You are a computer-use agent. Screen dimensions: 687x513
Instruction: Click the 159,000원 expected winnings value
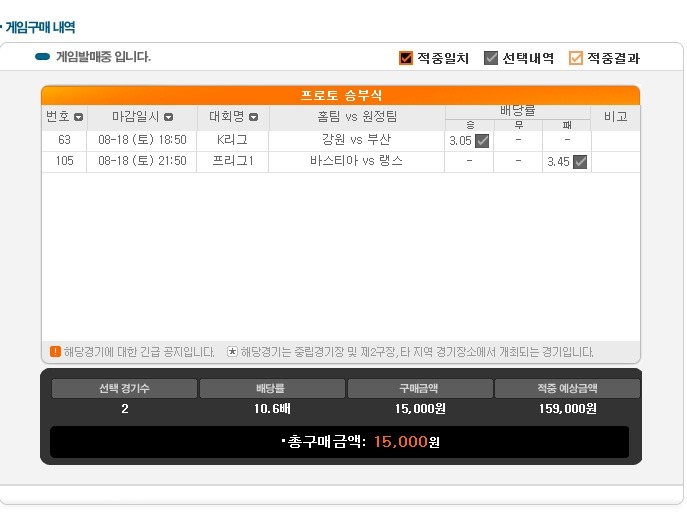click(x=567, y=409)
